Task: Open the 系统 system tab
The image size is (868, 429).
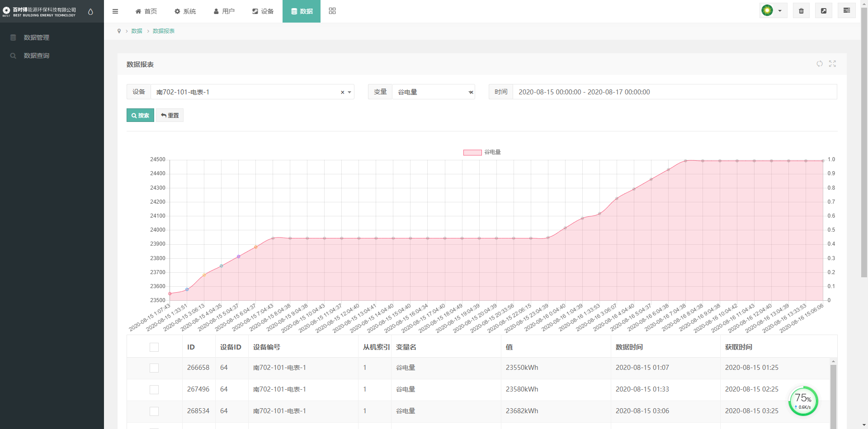Action: point(185,11)
